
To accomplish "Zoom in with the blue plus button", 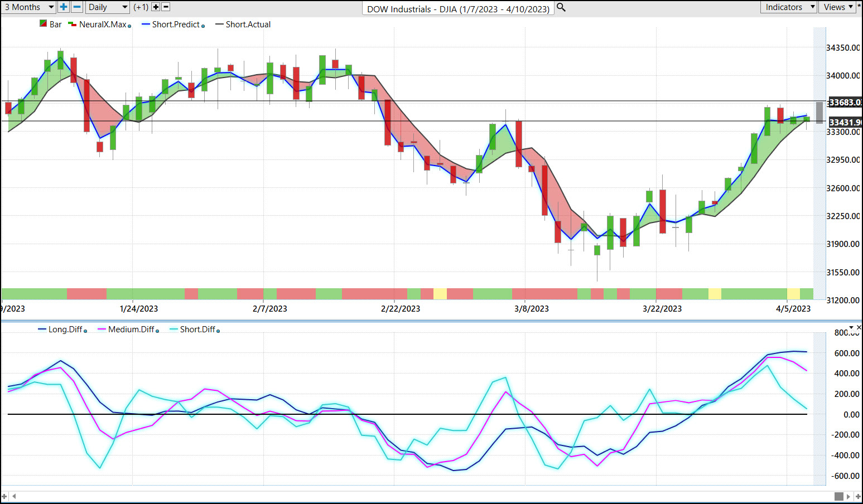I will click(x=64, y=7).
